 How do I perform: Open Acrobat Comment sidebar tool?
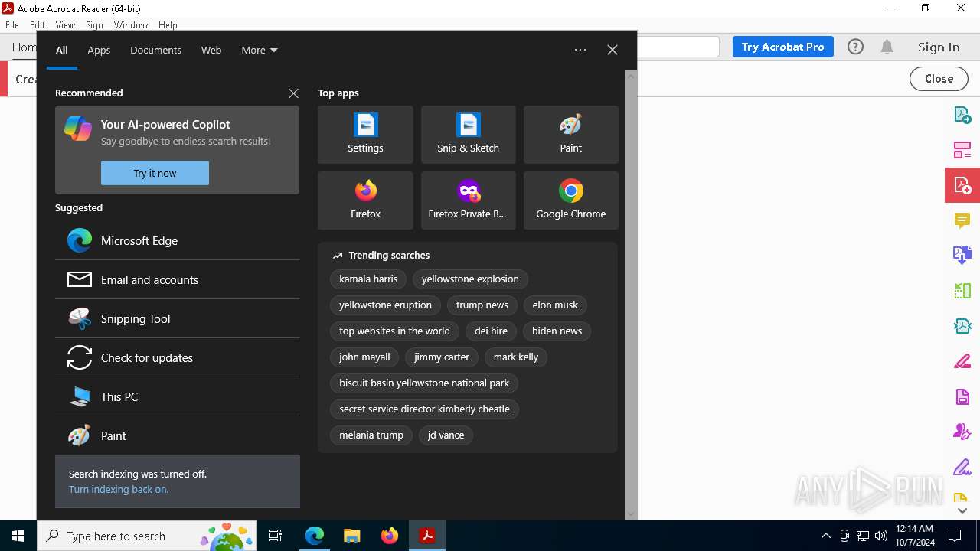[x=962, y=220]
